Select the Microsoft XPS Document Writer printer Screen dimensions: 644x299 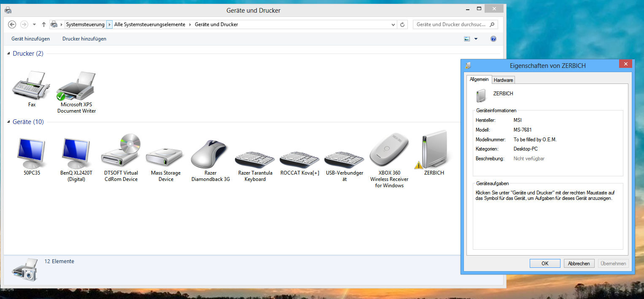point(76,86)
